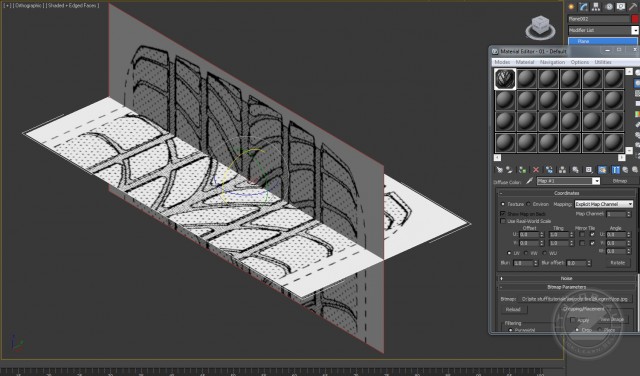Click the Plane002 object name field
This screenshot has width=640, height=376.
599,19
